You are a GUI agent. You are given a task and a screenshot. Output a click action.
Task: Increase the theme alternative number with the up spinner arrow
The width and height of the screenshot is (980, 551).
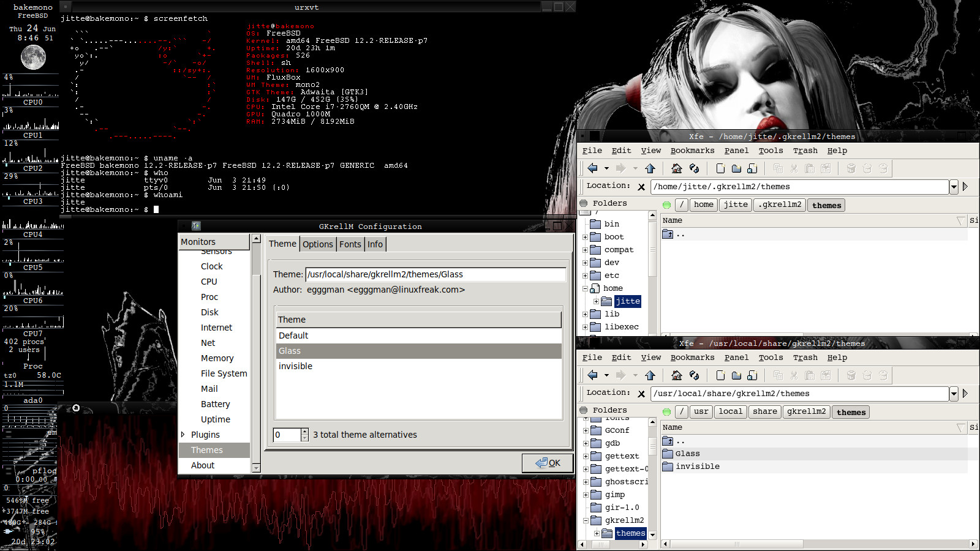tap(304, 431)
